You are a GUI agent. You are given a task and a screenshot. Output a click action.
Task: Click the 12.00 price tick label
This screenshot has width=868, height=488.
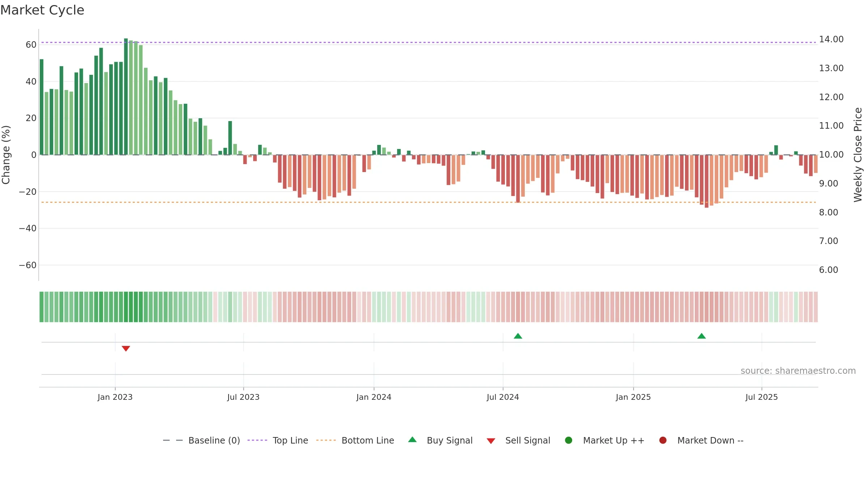click(831, 97)
